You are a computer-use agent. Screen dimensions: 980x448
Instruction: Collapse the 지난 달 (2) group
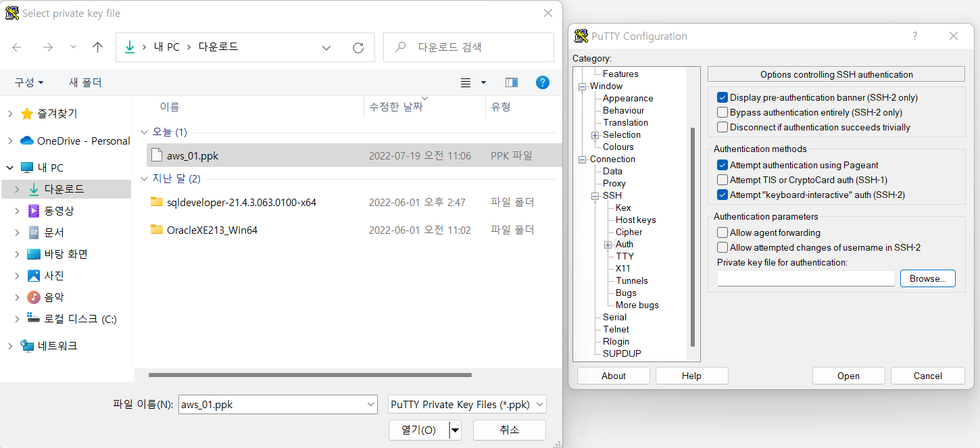coord(143,179)
